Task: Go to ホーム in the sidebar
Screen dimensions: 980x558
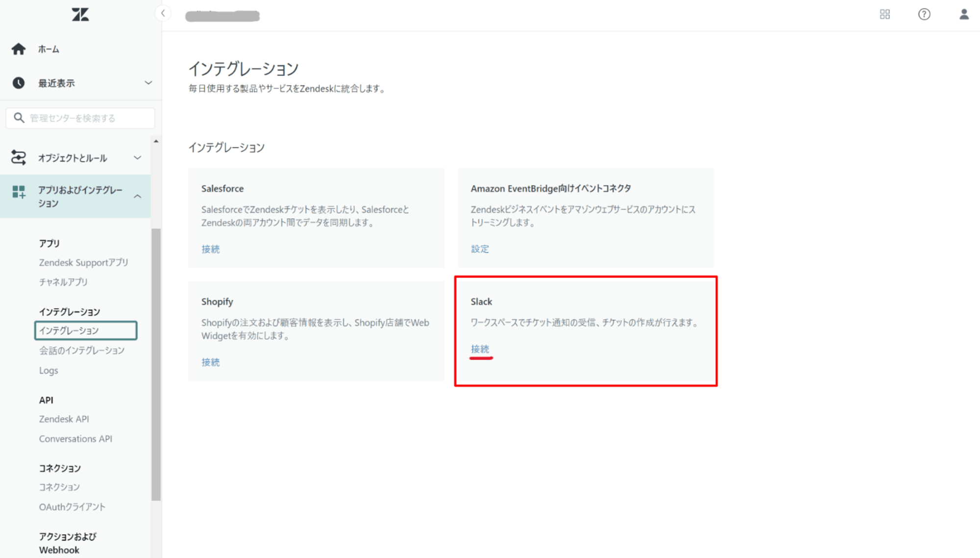Action: click(49, 49)
